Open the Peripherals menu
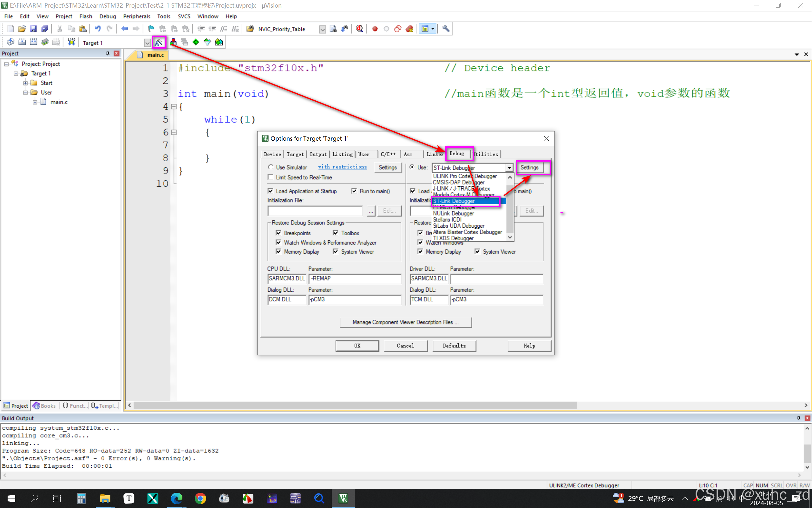This screenshot has width=812, height=508. [137, 16]
